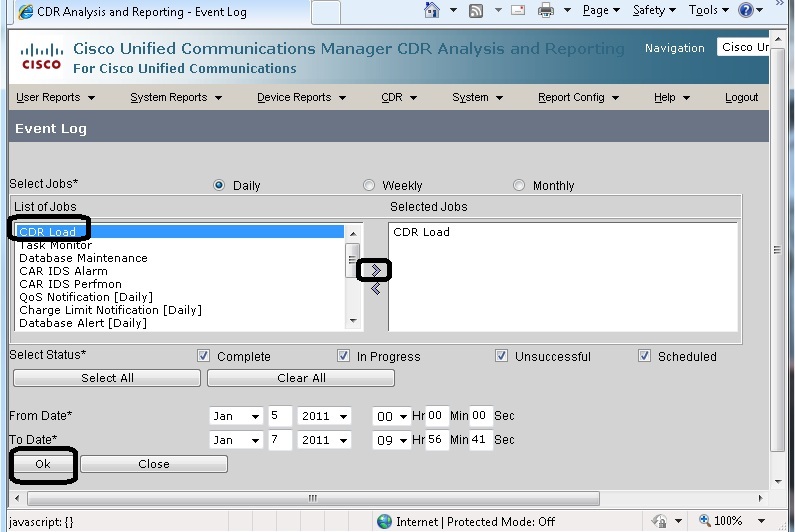Image resolution: width=795 pixels, height=532 pixels.
Task: Select Database Alert [Daily] job
Action: (x=179, y=323)
